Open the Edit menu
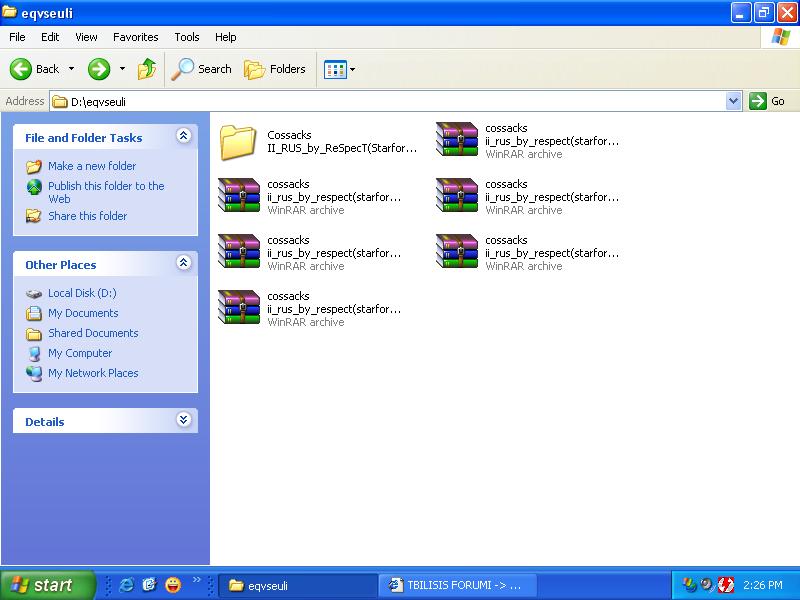The image size is (800, 600). click(50, 37)
